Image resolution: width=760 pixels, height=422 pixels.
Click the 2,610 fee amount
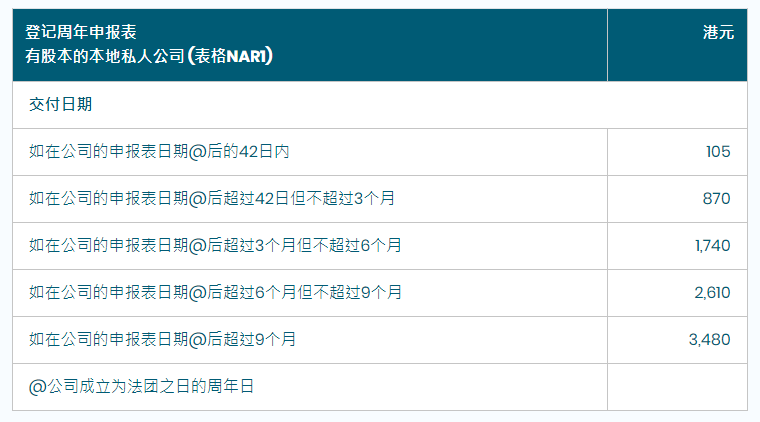pyautogui.click(x=712, y=292)
